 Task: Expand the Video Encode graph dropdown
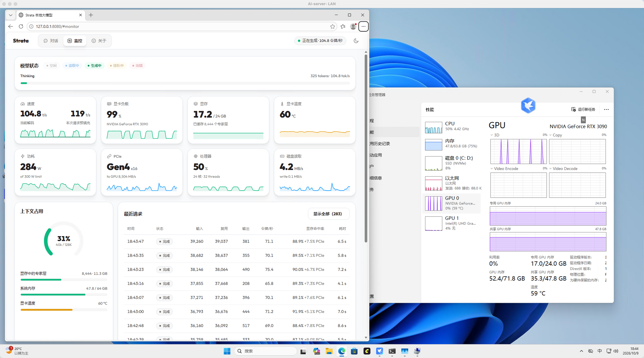coord(492,168)
